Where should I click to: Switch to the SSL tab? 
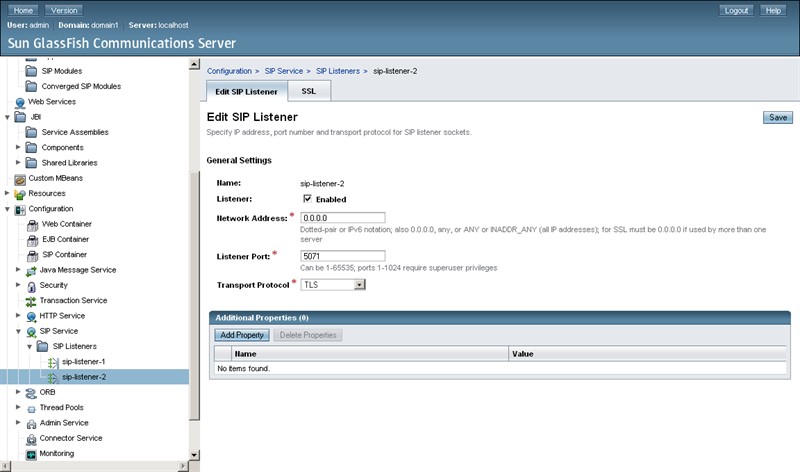coord(309,91)
